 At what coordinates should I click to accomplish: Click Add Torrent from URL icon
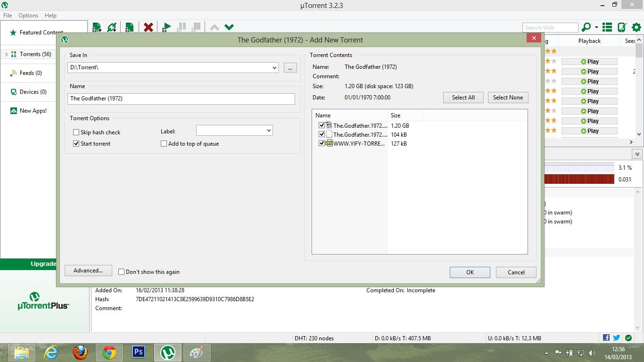pyautogui.click(x=112, y=27)
